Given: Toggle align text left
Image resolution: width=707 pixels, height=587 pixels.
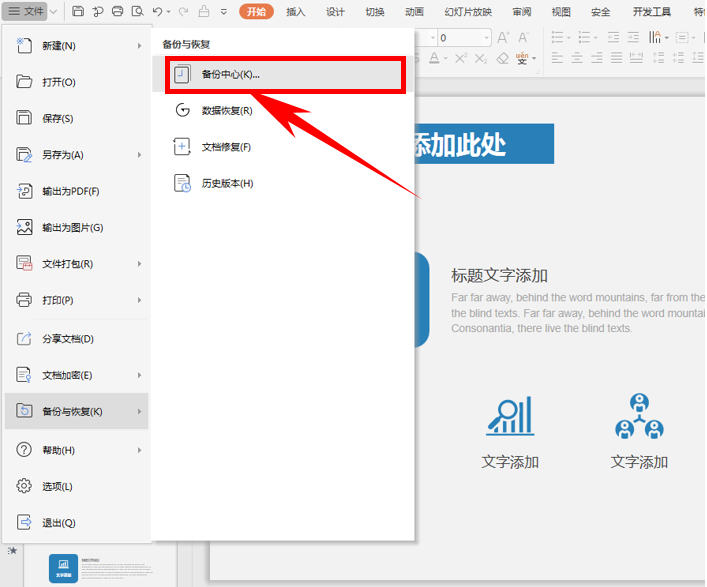Looking at the screenshot, I should pos(557,58).
